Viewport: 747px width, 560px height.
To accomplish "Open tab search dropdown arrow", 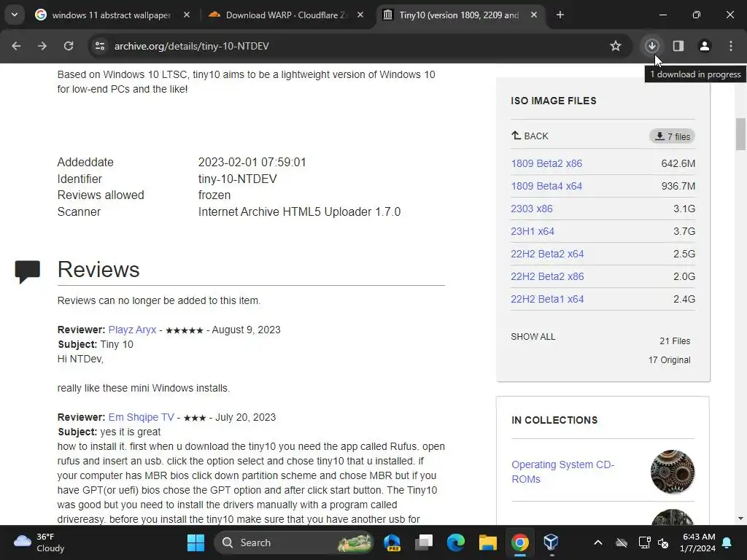I will 15,15.
